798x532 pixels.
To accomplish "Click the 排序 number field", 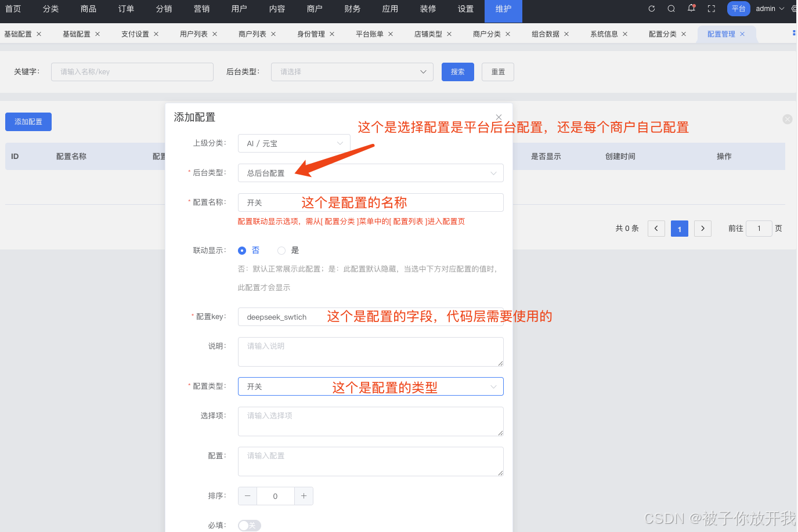I will tap(276, 496).
